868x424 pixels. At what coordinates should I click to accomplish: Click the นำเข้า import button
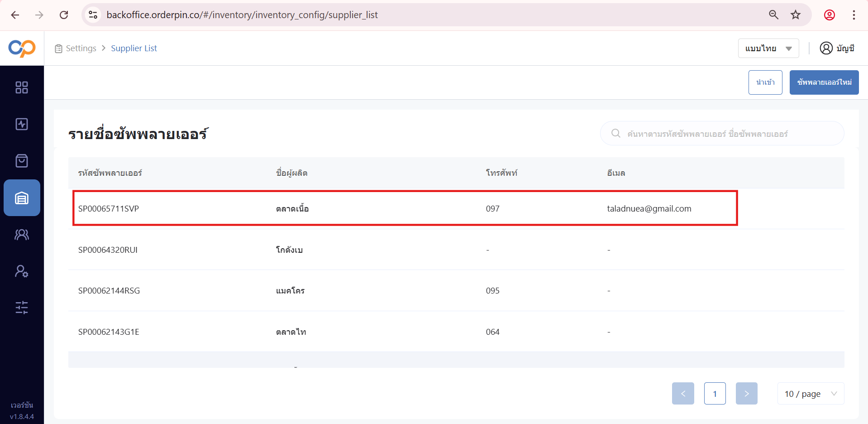[x=765, y=82]
